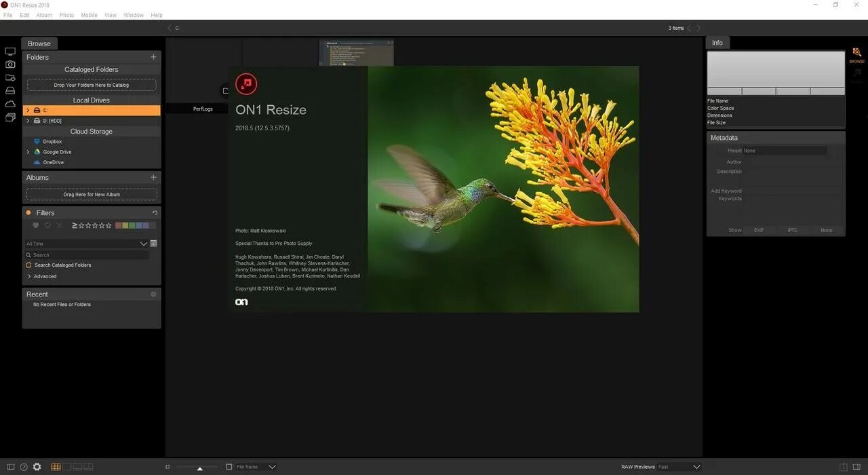The width and height of the screenshot is (868, 475).
Task: Open the date calendar grid icon in Filters
Action: [x=153, y=244]
